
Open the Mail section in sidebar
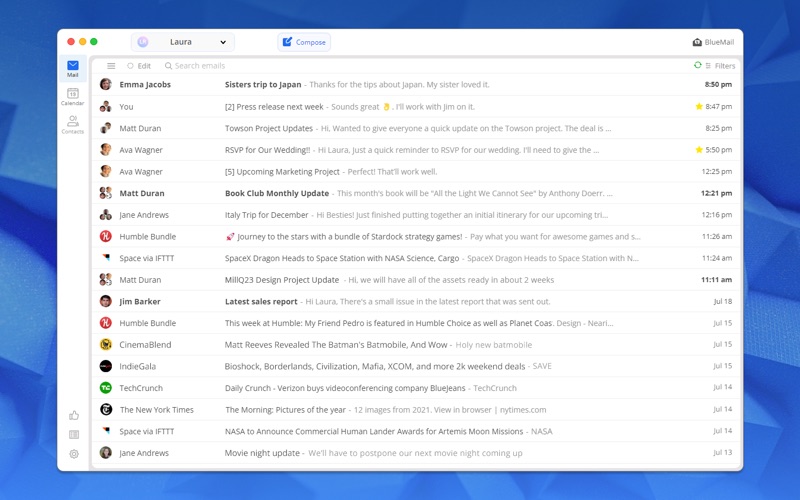coord(72,68)
